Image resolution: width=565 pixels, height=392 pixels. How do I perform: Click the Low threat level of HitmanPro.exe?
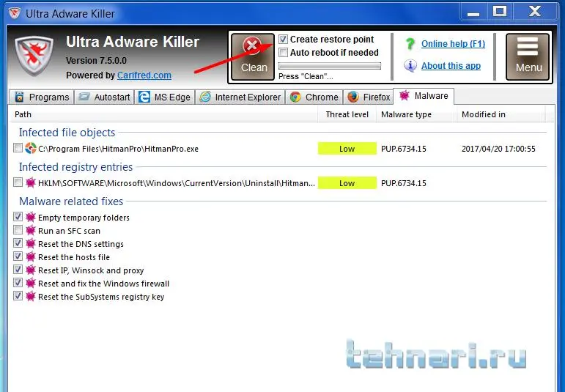click(x=347, y=149)
